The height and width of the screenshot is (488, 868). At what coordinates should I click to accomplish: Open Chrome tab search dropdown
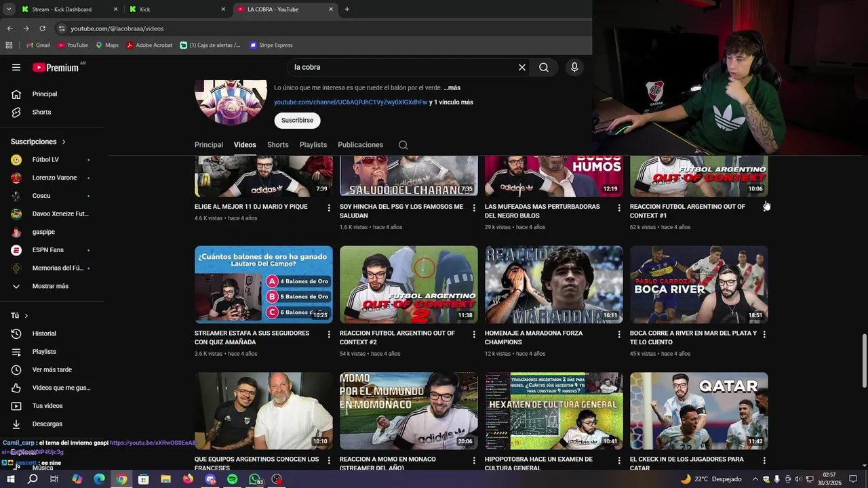pyautogui.click(x=9, y=9)
